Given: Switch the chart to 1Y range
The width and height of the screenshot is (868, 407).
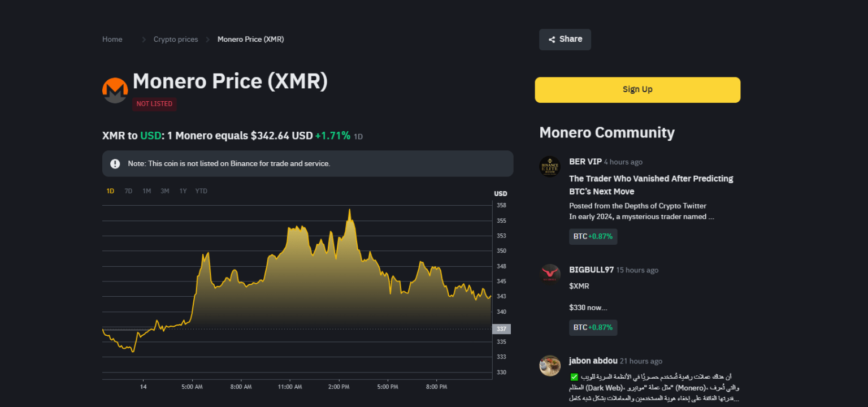Looking at the screenshot, I should pyautogui.click(x=183, y=191).
